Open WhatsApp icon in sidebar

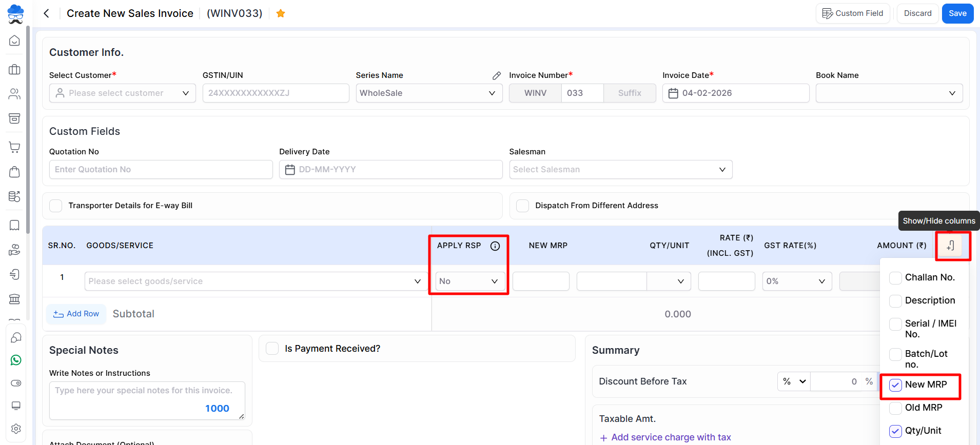coord(15,360)
